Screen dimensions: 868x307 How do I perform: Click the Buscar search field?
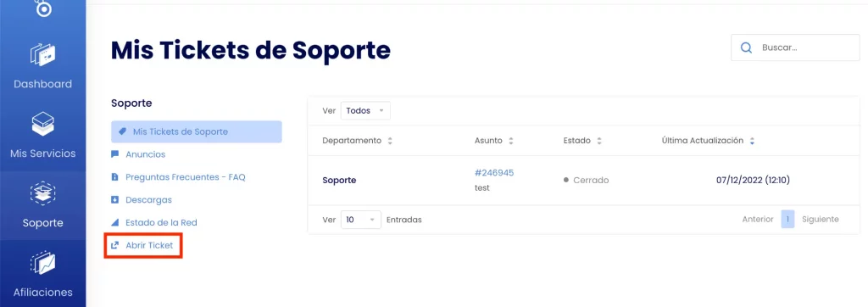(x=795, y=47)
